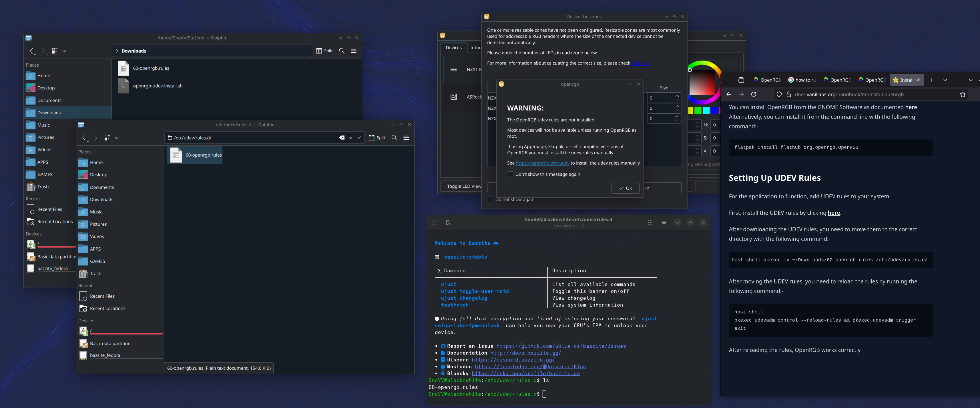The image size is (980, 408).
Task: Click the browser address bar URL
Action: [x=849, y=94]
